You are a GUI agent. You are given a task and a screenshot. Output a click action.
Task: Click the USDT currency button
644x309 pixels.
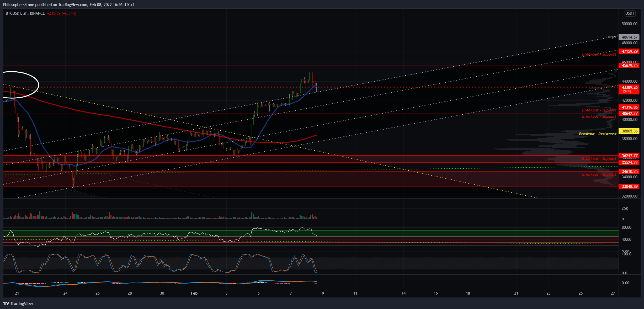tap(630, 13)
